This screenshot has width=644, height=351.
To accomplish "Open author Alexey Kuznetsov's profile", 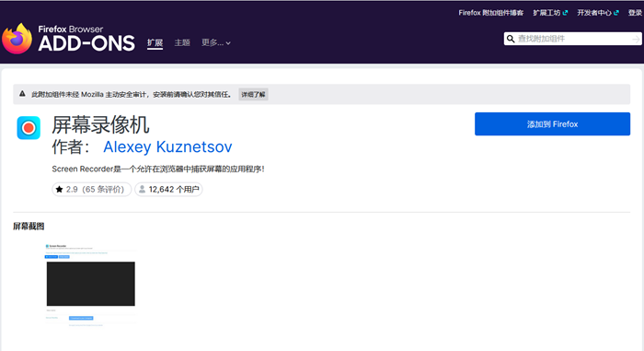I will click(167, 146).
